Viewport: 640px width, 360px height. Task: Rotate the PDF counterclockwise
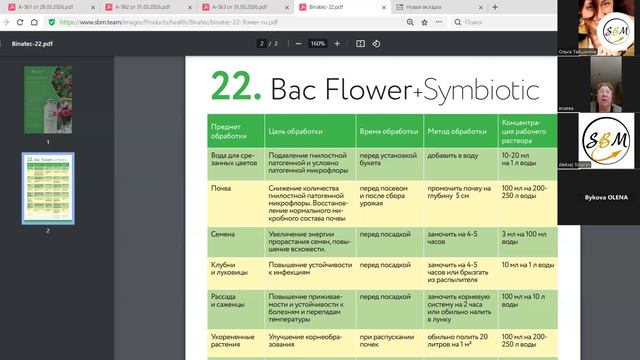(376, 44)
